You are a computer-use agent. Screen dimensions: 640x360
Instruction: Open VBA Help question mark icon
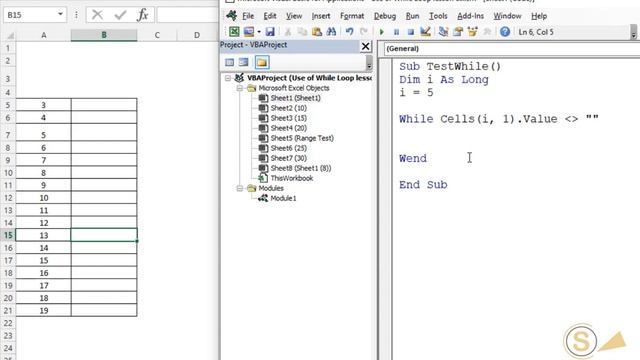point(505,31)
